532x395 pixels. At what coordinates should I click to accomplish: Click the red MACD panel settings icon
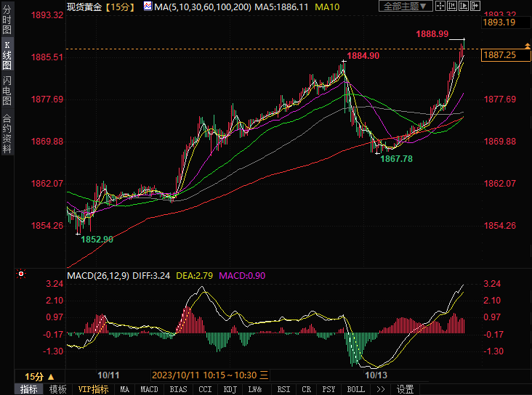tap(20, 274)
